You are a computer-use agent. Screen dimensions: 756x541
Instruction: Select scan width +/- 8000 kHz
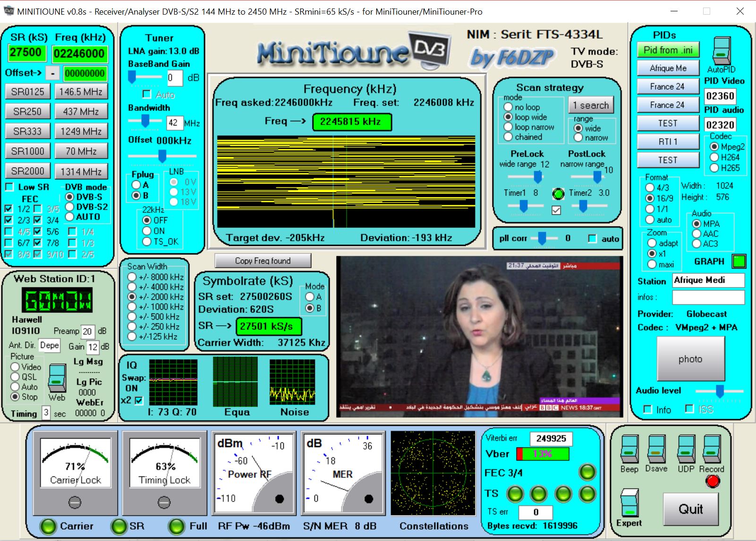[x=132, y=277]
